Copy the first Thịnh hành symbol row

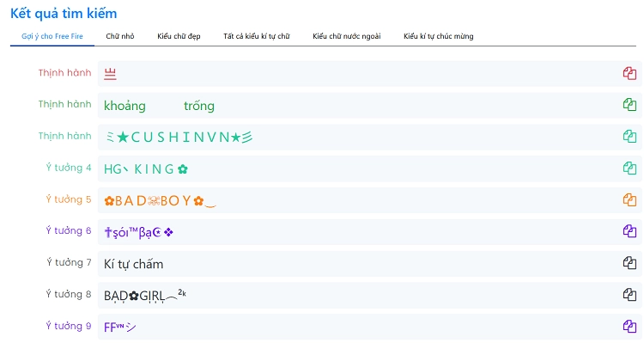[629, 73]
